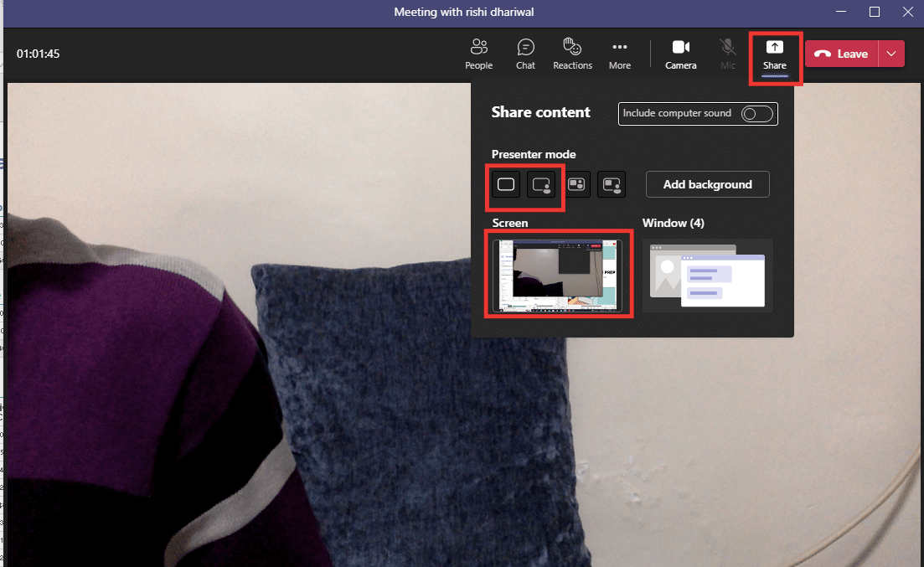
Task: Close the meeting window
Action: pos(906,12)
